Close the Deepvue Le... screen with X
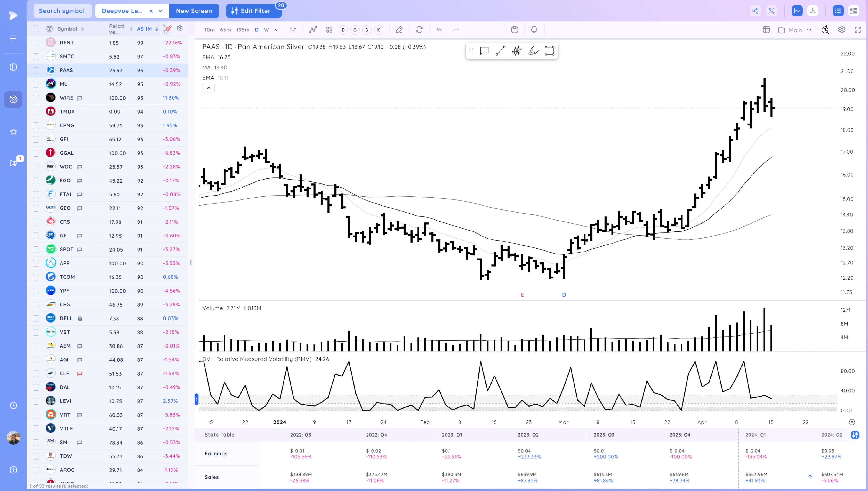The image size is (868, 491). [151, 11]
